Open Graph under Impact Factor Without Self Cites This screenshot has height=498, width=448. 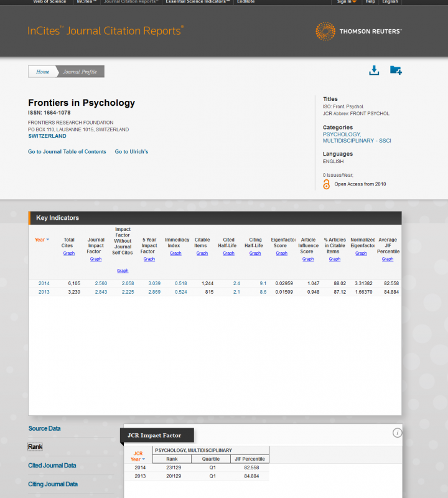[x=123, y=271]
